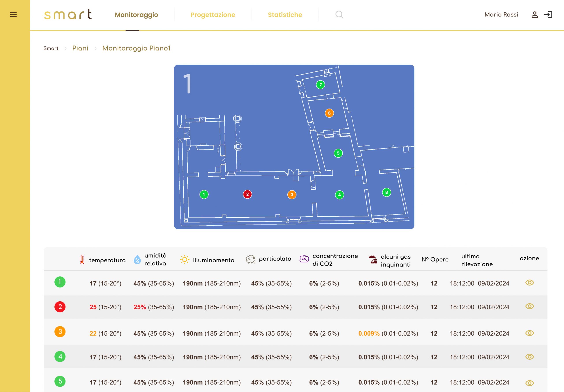Screen dimensions: 564x392
Task: Click red temperature value 25 in row 2
Action: (93, 307)
